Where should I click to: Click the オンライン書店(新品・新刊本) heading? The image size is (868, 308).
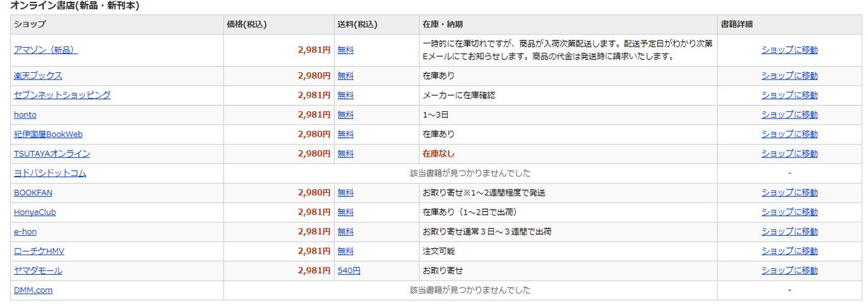point(75,6)
